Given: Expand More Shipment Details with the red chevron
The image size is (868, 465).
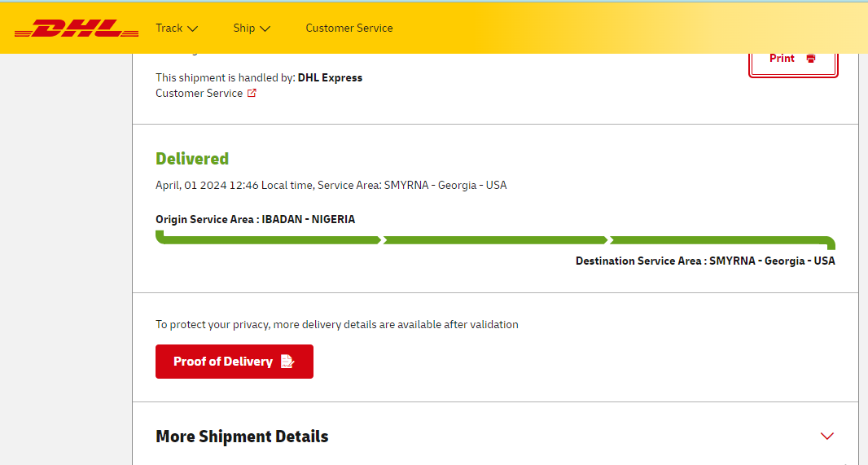Looking at the screenshot, I should (x=827, y=436).
